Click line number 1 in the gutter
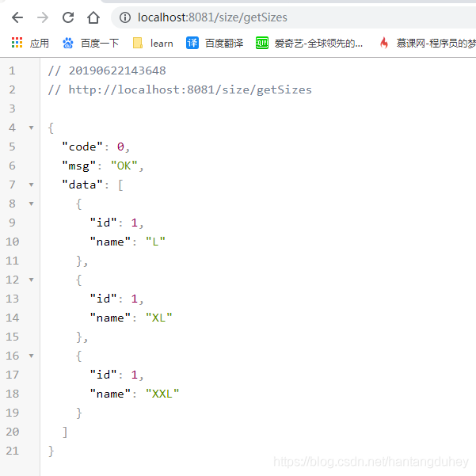 (x=12, y=70)
